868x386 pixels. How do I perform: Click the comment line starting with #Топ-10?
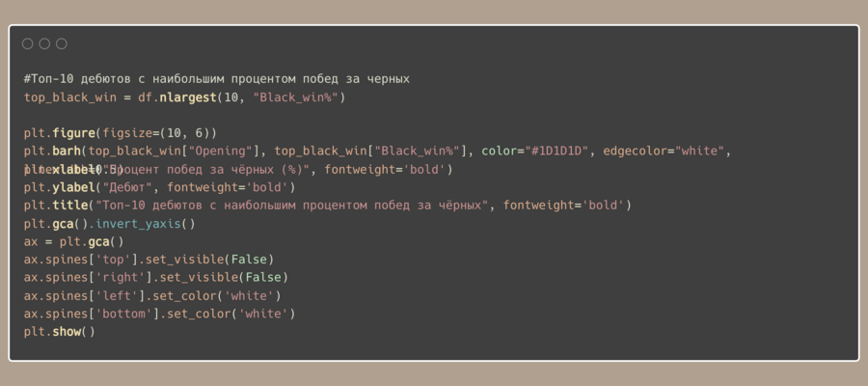217,79
